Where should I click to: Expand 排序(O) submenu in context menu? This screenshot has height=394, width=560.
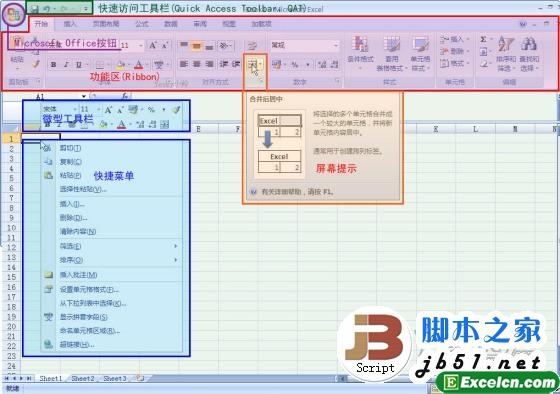(112, 260)
